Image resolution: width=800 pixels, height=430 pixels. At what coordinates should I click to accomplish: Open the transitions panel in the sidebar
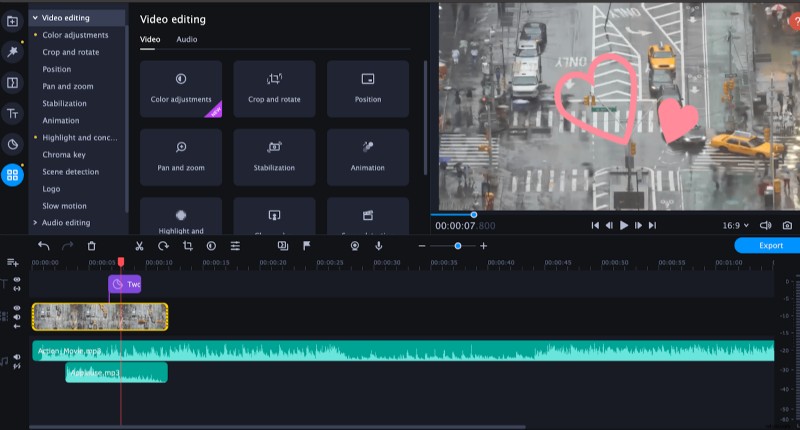pyautogui.click(x=12, y=83)
